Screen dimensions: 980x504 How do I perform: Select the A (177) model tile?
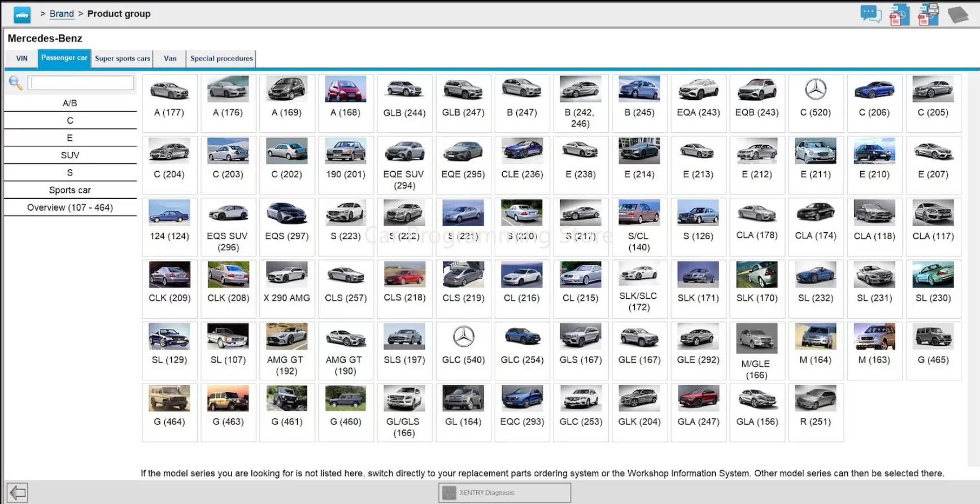(169, 103)
